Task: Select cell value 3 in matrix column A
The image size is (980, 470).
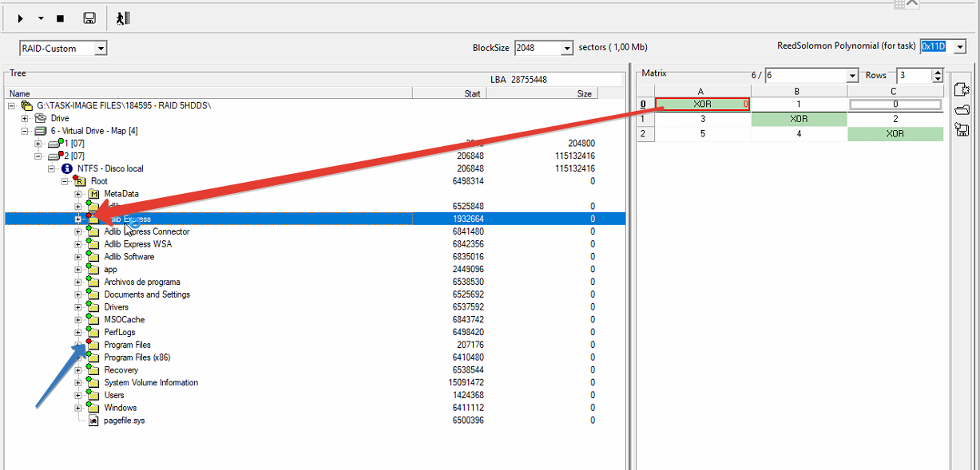Action: 703,119
